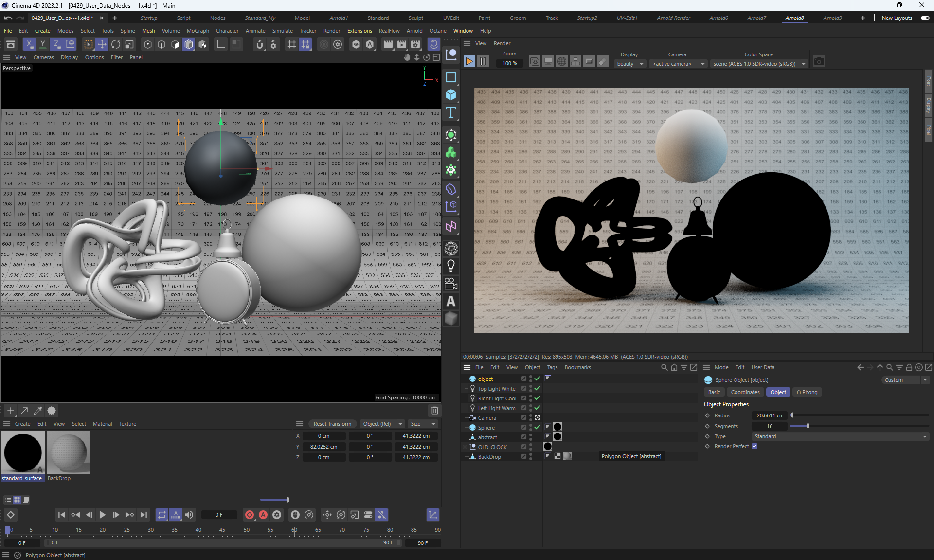934x560 pixels.
Task: Adjust the Segments slider
Action: (808, 426)
